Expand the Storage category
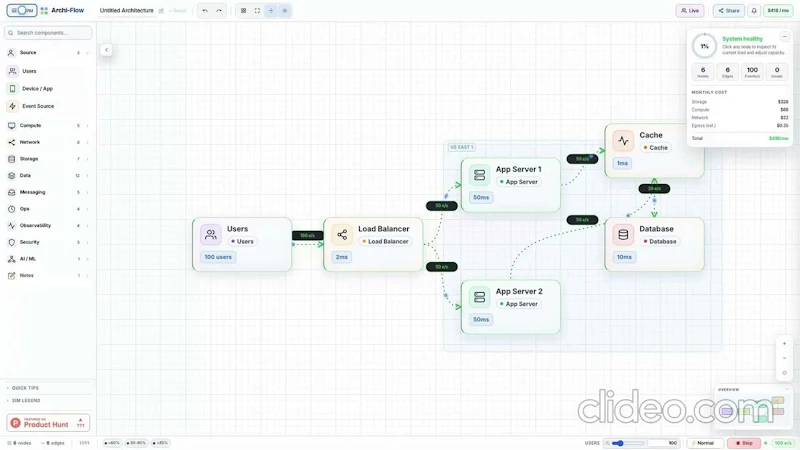The height and width of the screenshot is (450, 800). pos(48,159)
